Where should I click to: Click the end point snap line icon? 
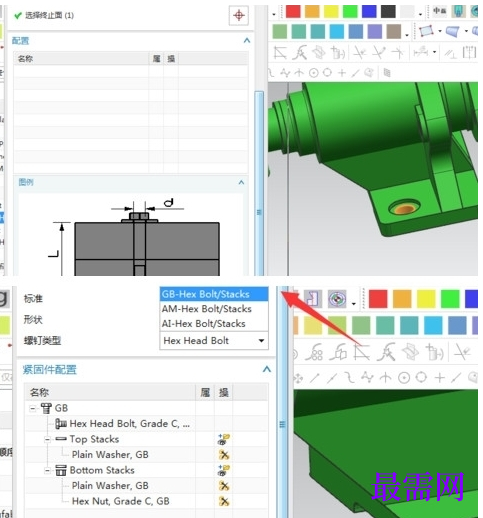[x=314, y=378]
